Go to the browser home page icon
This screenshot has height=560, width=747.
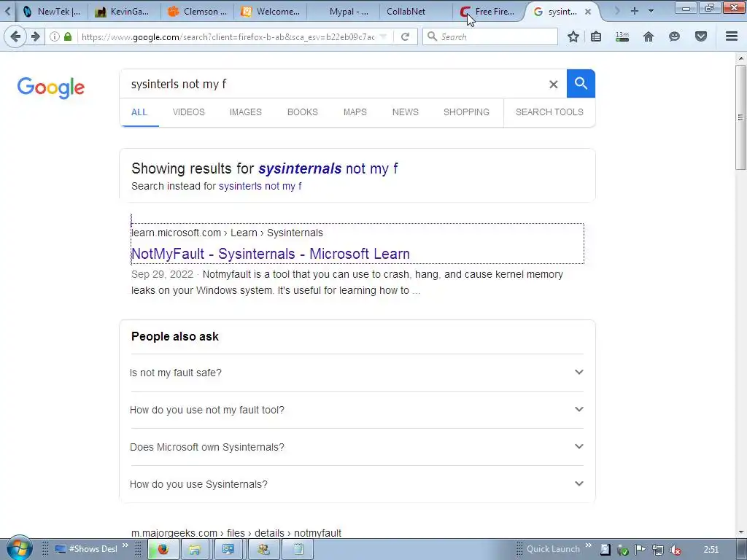pyautogui.click(x=649, y=36)
